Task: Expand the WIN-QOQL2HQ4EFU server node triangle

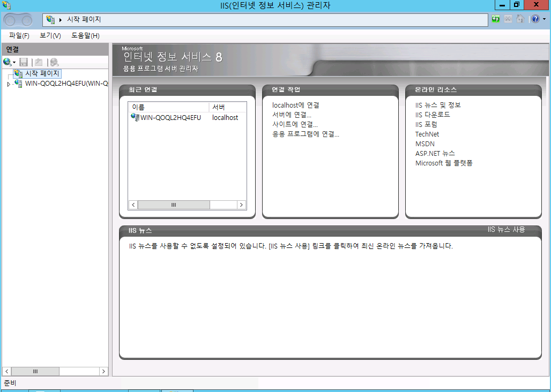Action: point(9,84)
